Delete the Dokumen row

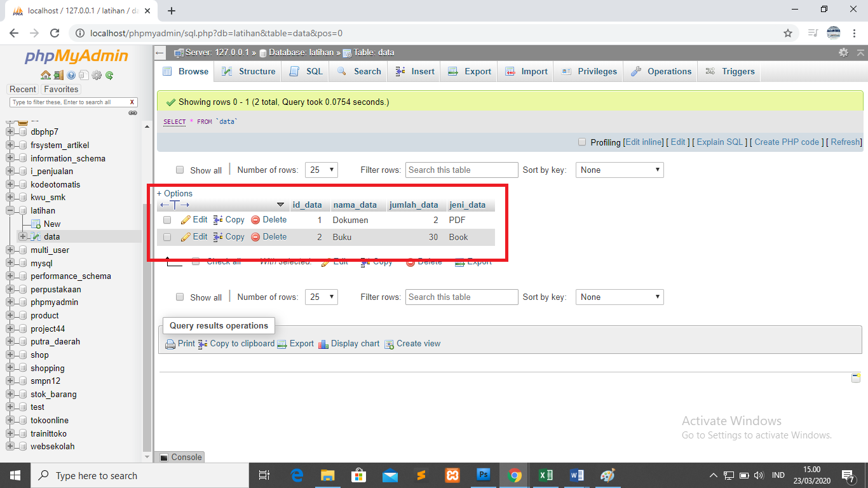click(x=269, y=219)
